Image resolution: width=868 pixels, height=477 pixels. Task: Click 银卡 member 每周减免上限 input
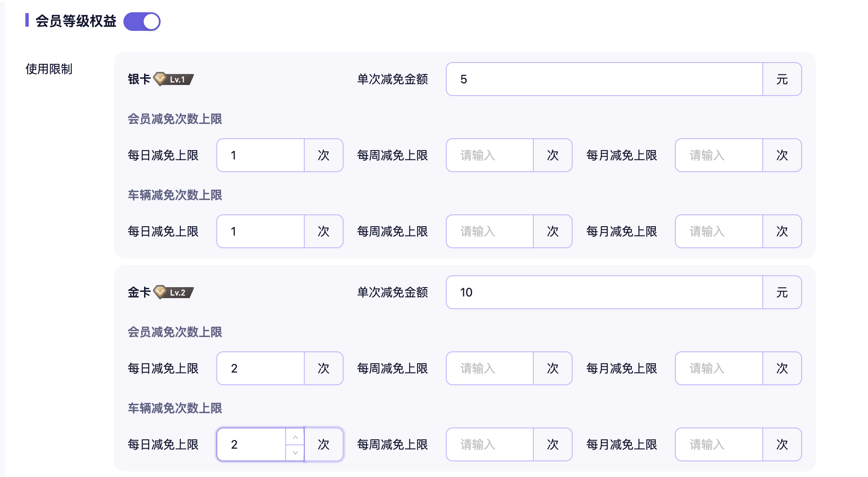point(490,155)
